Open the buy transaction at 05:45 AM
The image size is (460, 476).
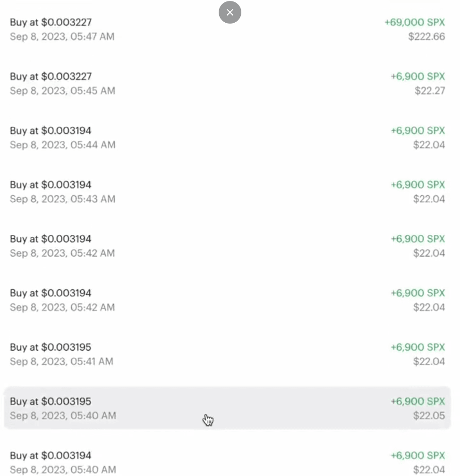[228, 84]
